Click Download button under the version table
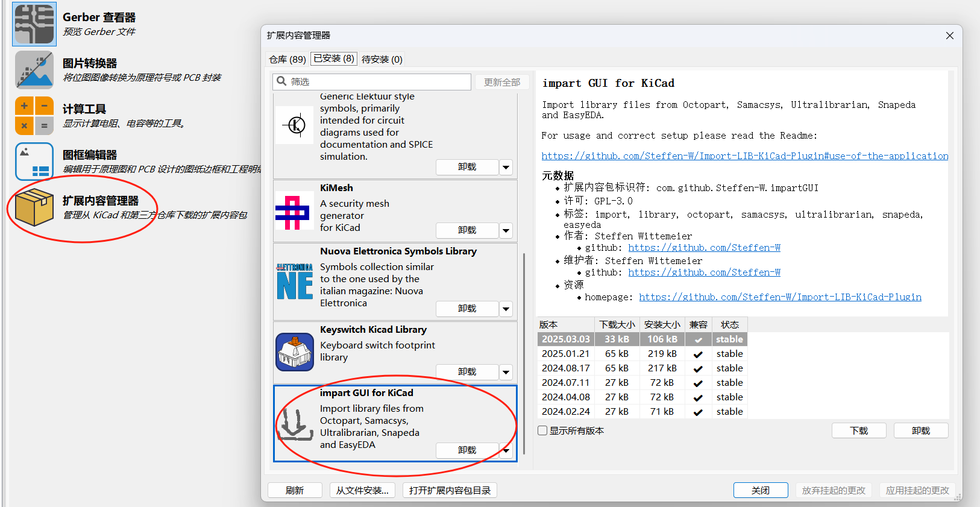The height and width of the screenshot is (507, 980). pos(859,430)
